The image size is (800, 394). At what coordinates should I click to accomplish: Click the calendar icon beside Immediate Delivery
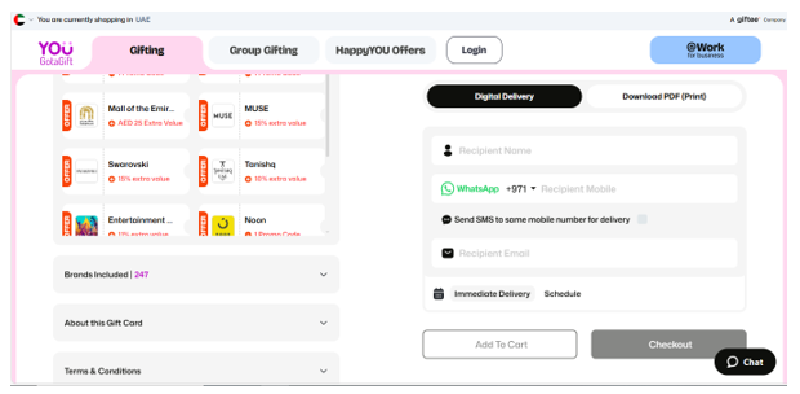pyautogui.click(x=439, y=294)
